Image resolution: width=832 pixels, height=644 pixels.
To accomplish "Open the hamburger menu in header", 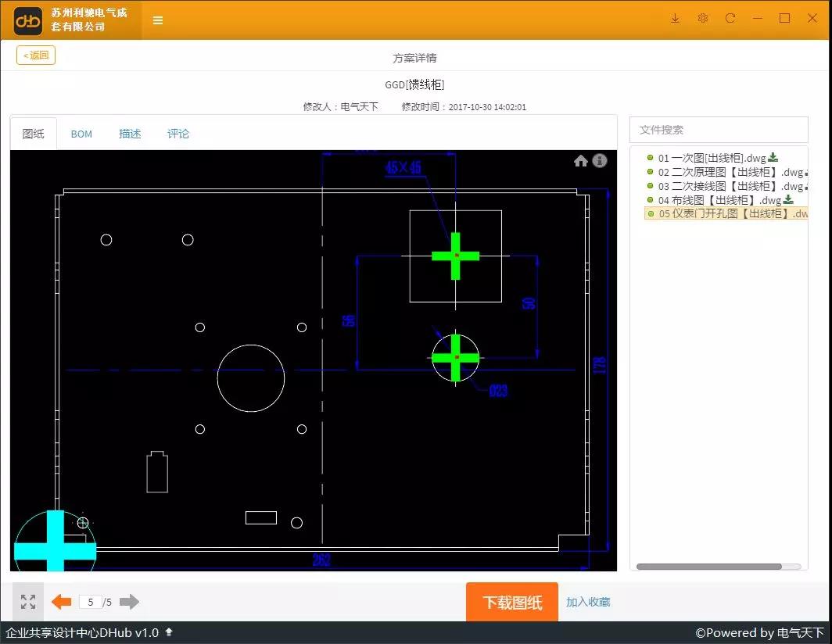I will pyautogui.click(x=158, y=20).
